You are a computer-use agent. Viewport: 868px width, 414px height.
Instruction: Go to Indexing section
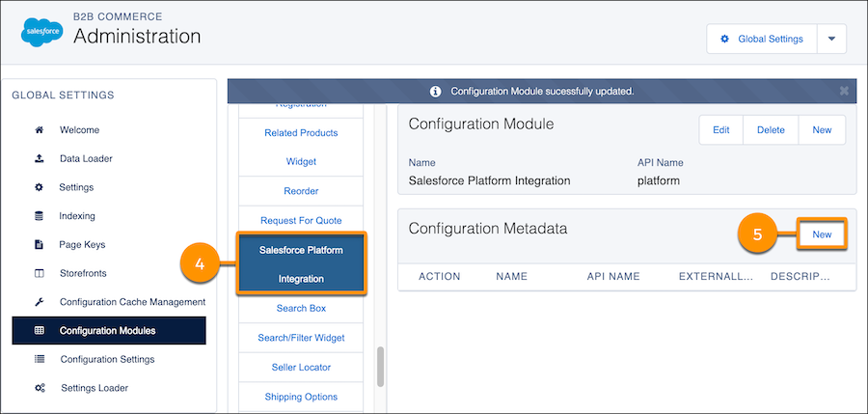[x=77, y=215]
